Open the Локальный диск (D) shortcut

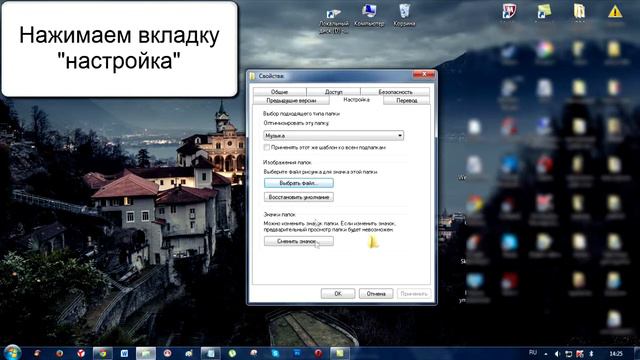pyautogui.click(x=334, y=21)
